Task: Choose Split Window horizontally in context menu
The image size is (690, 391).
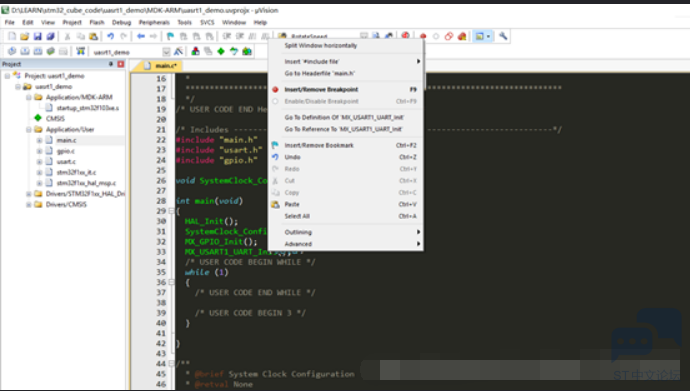Action: coord(345,46)
